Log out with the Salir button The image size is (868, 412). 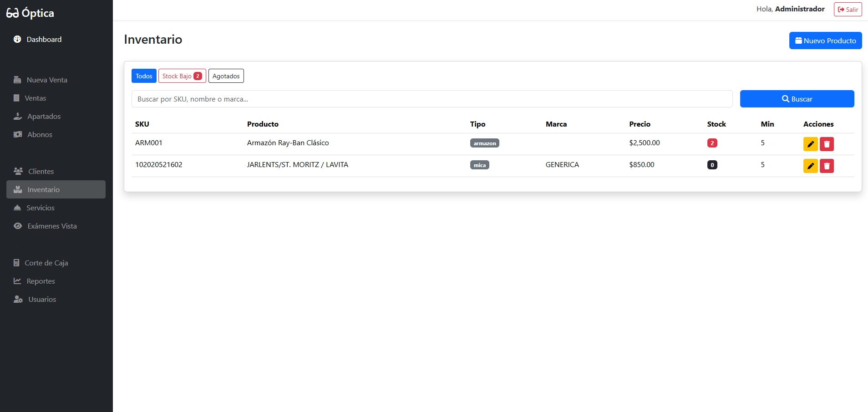[x=848, y=9]
